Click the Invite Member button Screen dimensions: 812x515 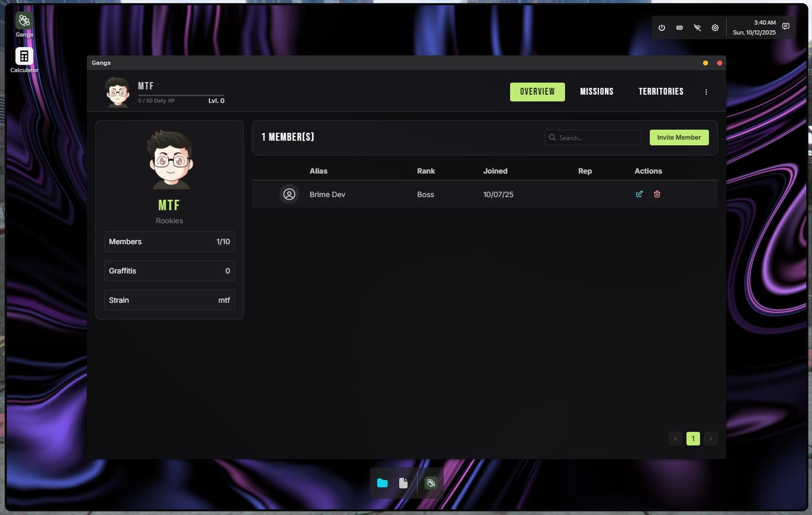point(679,138)
